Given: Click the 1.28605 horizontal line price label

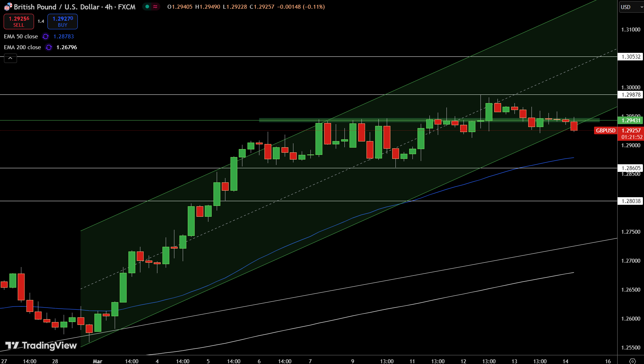Looking at the screenshot, I should coord(631,168).
